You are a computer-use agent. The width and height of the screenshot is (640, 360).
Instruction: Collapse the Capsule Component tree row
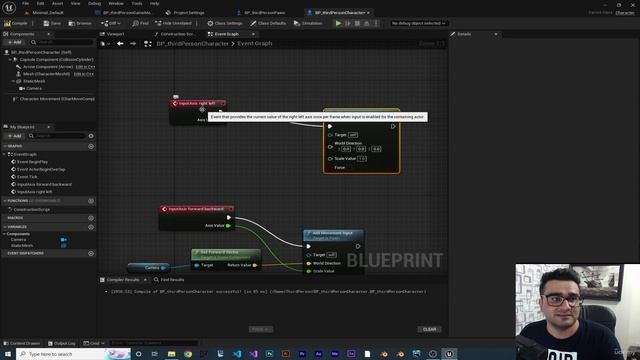coord(10,60)
